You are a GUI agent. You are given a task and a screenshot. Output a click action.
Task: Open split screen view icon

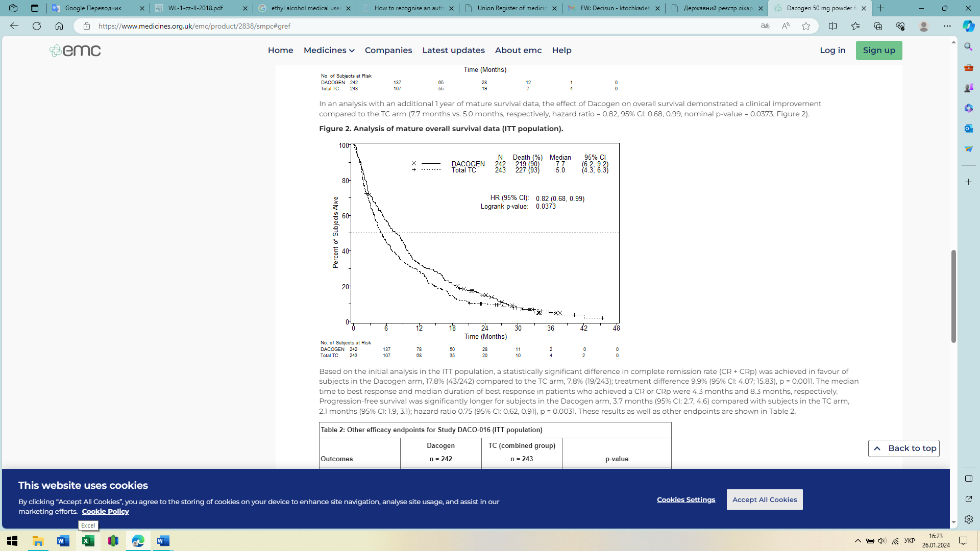[832, 26]
